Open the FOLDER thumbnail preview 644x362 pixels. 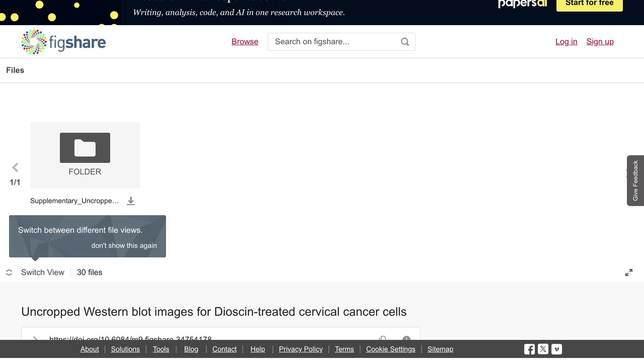tap(85, 155)
